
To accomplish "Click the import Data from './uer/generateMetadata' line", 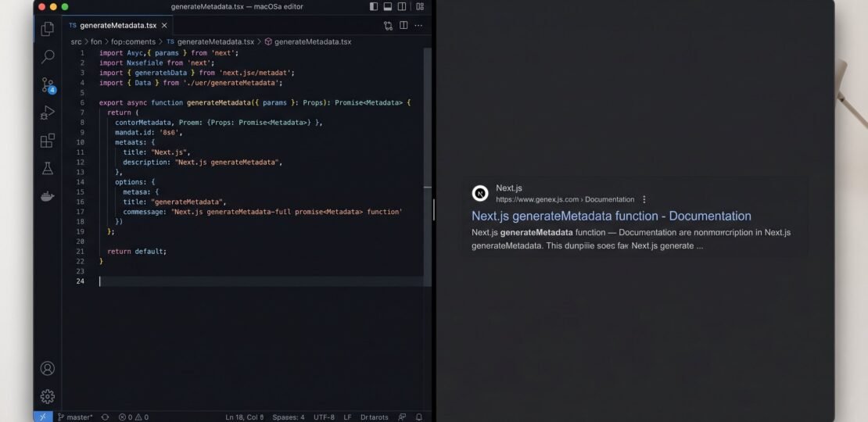I will (x=191, y=82).
